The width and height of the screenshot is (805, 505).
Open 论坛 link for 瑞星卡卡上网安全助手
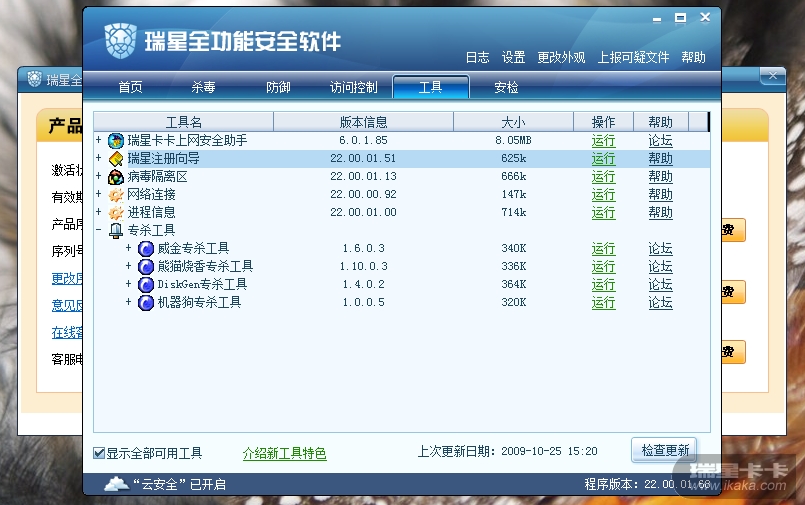point(660,141)
